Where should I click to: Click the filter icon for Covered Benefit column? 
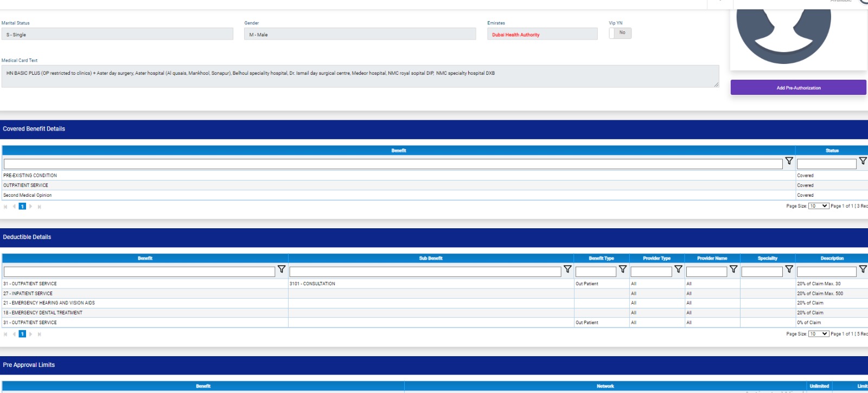(x=789, y=161)
